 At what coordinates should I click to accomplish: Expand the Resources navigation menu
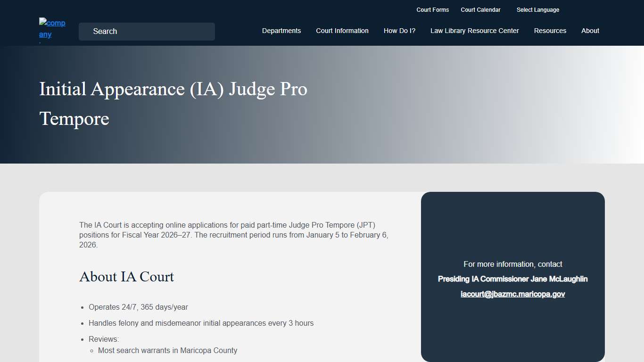550,31
